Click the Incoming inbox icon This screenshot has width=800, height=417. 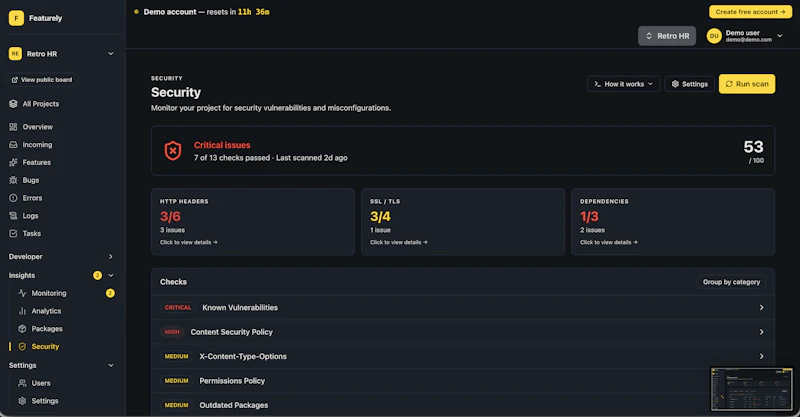13,144
